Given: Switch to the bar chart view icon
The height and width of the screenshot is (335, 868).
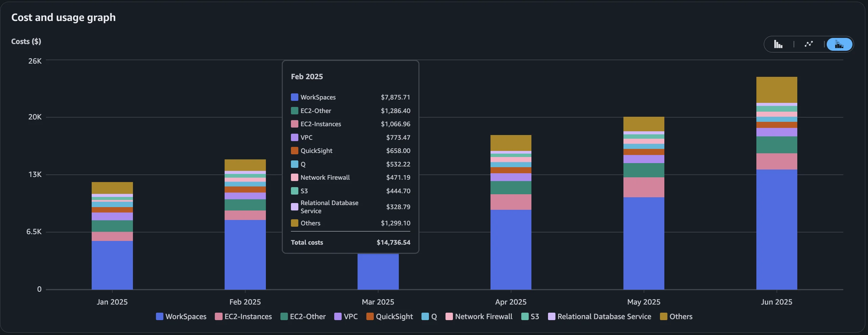Looking at the screenshot, I should coord(778,44).
